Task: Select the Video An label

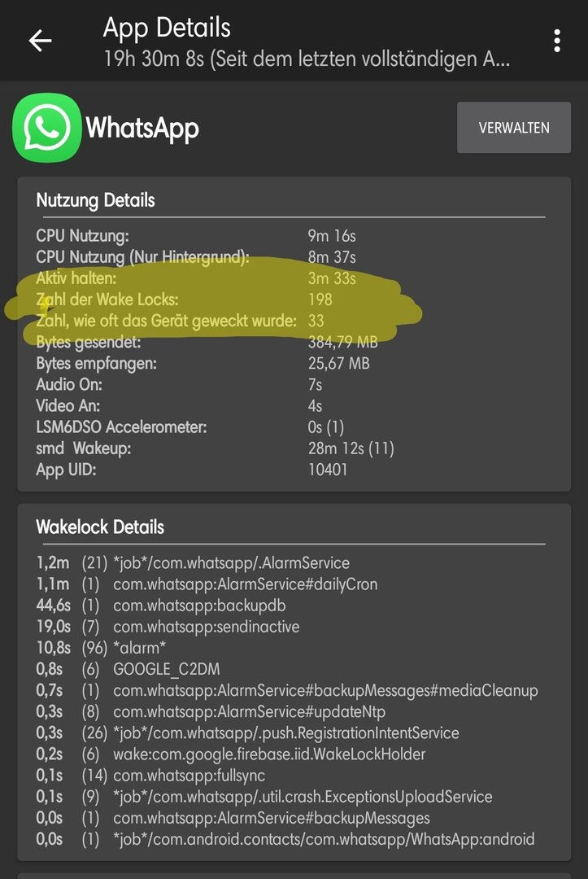Action: 68,406
